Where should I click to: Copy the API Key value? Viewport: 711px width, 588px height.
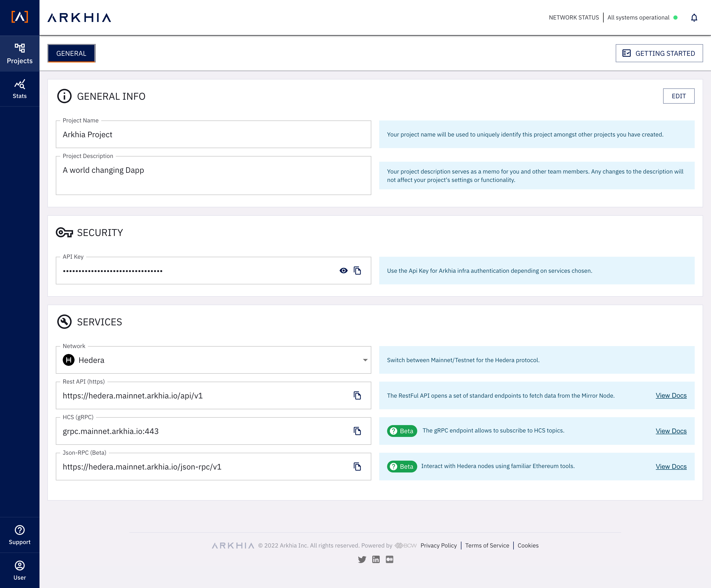pyautogui.click(x=357, y=271)
